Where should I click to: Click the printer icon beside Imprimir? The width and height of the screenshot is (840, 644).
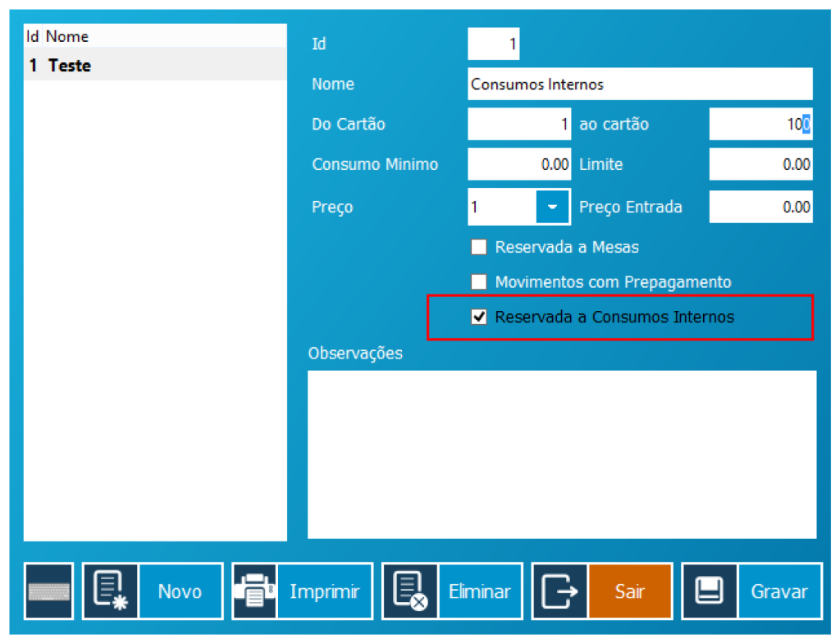tap(255, 591)
